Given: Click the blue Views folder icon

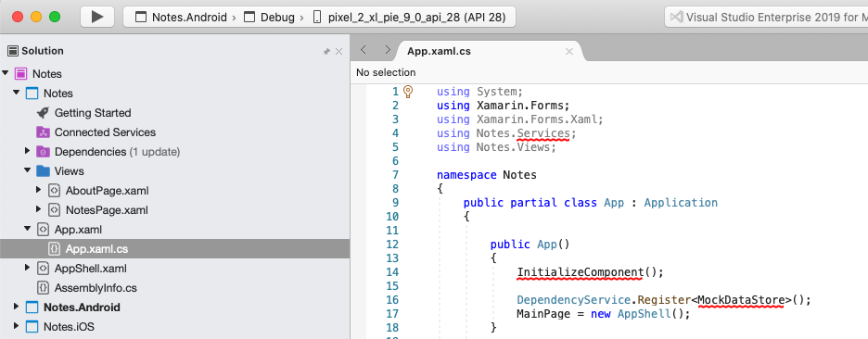Looking at the screenshot, I should [x=43, y=170].
